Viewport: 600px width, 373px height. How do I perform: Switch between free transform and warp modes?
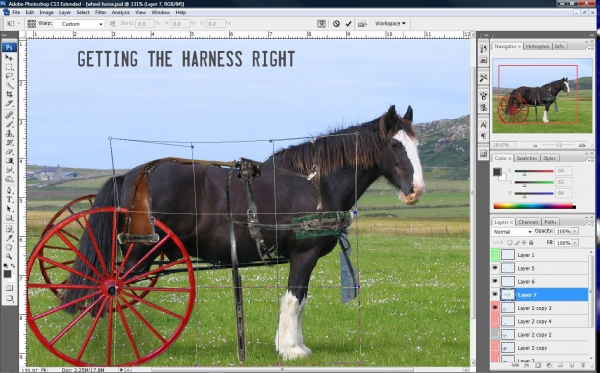[x=321, y=24]
